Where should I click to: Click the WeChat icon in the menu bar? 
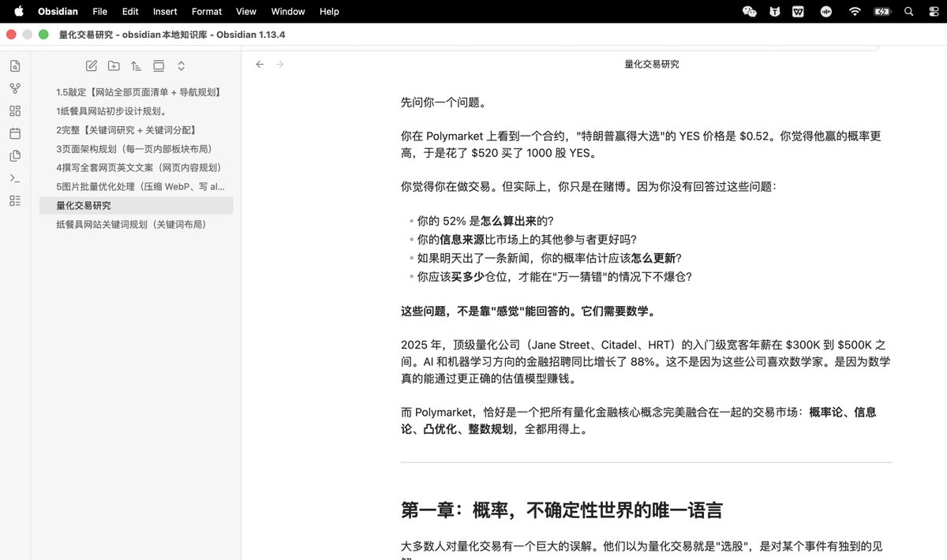(x=750, y=11)
